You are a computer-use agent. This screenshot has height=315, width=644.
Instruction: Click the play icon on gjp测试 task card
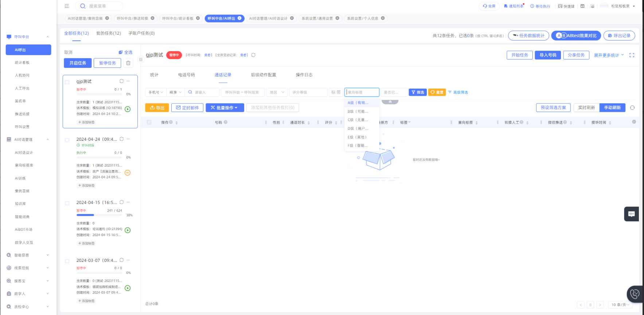(128, 109)
